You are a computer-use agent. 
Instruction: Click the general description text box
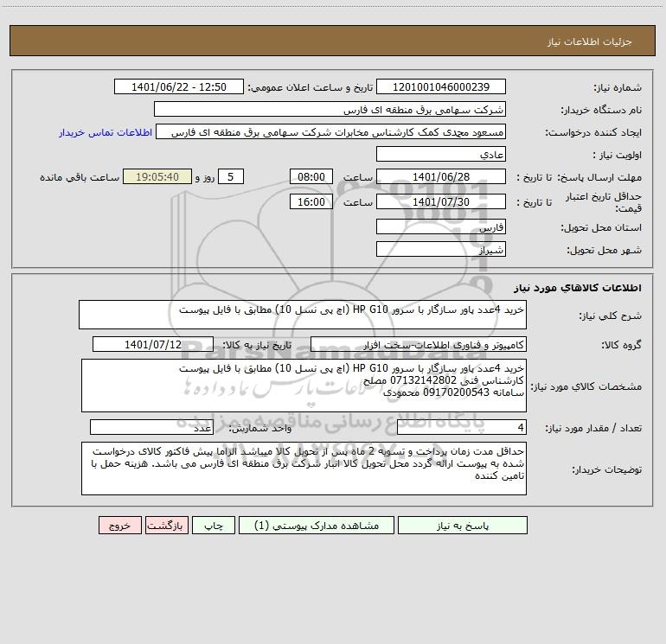pyautogui.click(x=303, y=315)
